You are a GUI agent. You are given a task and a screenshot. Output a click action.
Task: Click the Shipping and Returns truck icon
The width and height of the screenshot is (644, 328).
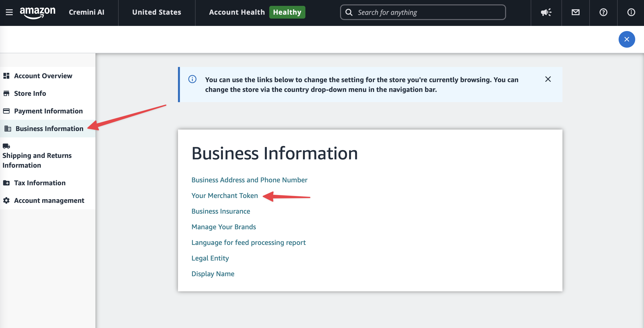tap(6, 146)
